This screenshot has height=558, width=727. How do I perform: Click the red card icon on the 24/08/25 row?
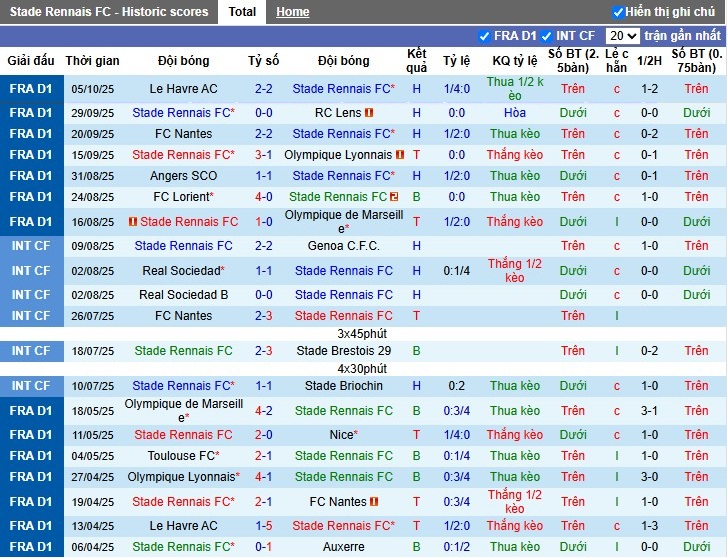[395, 197]
